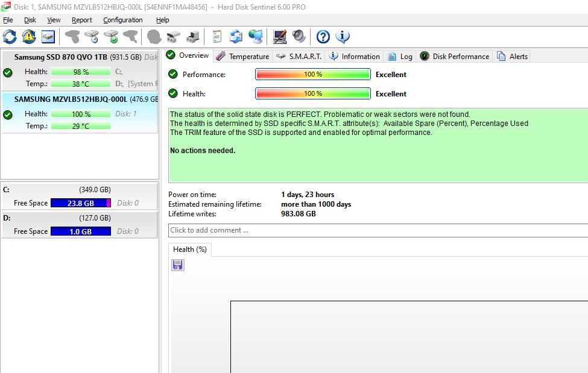Click green status check on MZVLB512HBJQ disk
The image size is (588, 373).
pos(7,114)
